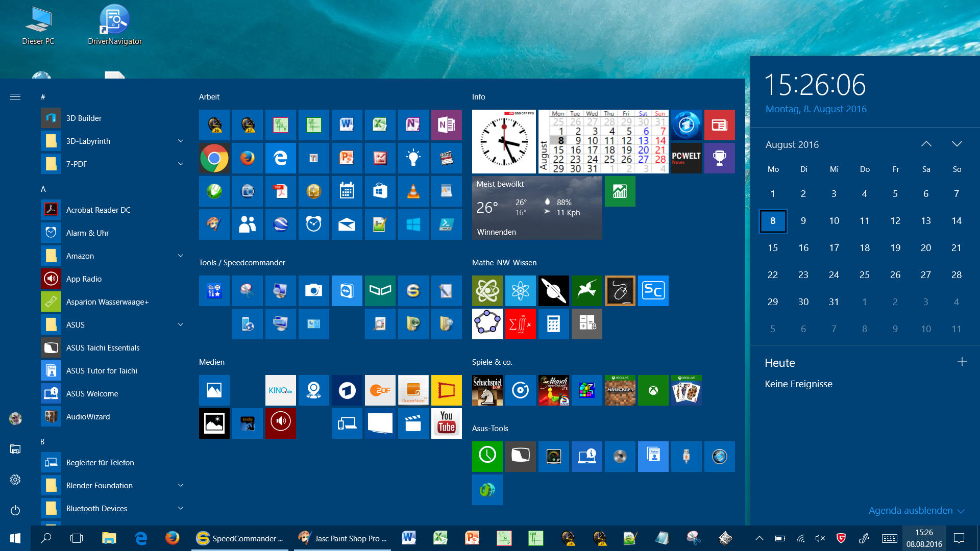Toggle the speaker mute icon in tray
Viewport: 980px width, 551px height.
[820, 538]
